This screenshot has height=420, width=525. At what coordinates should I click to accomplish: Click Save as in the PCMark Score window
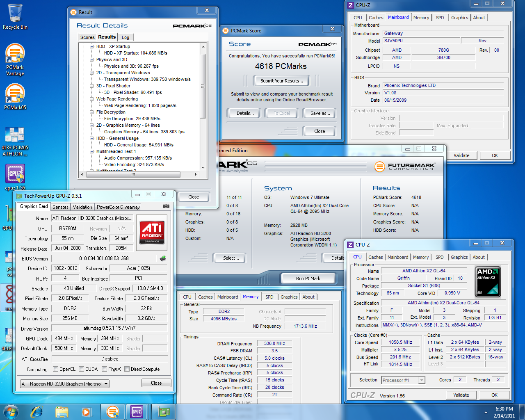click(x=320, y=113)
